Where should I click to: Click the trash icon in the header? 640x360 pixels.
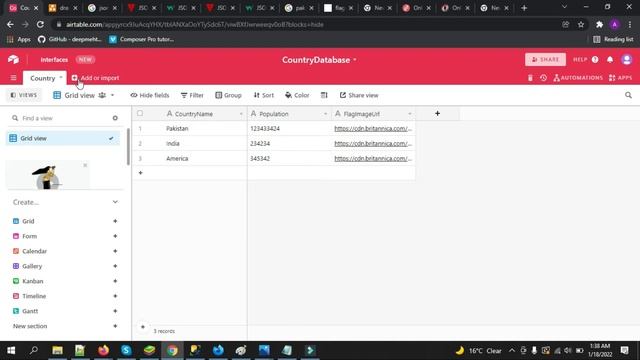click(x=530, y=78)
